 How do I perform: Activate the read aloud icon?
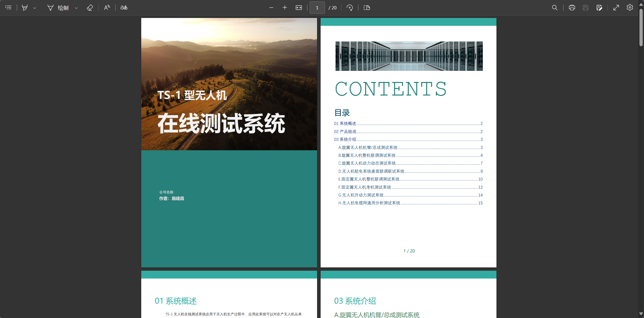click(107, 8)
